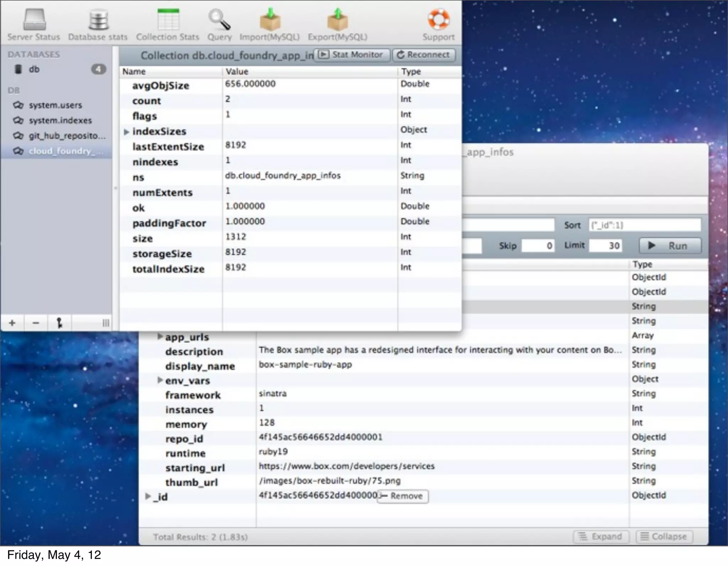Expand the _id document row
Image resolution: width=728 pixels, height=566 pixels.
(x=148, y=496)
